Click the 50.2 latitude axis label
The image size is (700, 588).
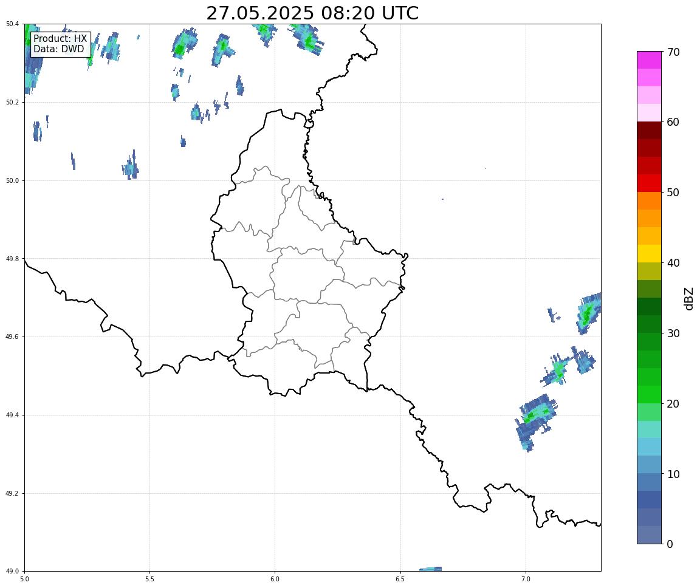12,102
